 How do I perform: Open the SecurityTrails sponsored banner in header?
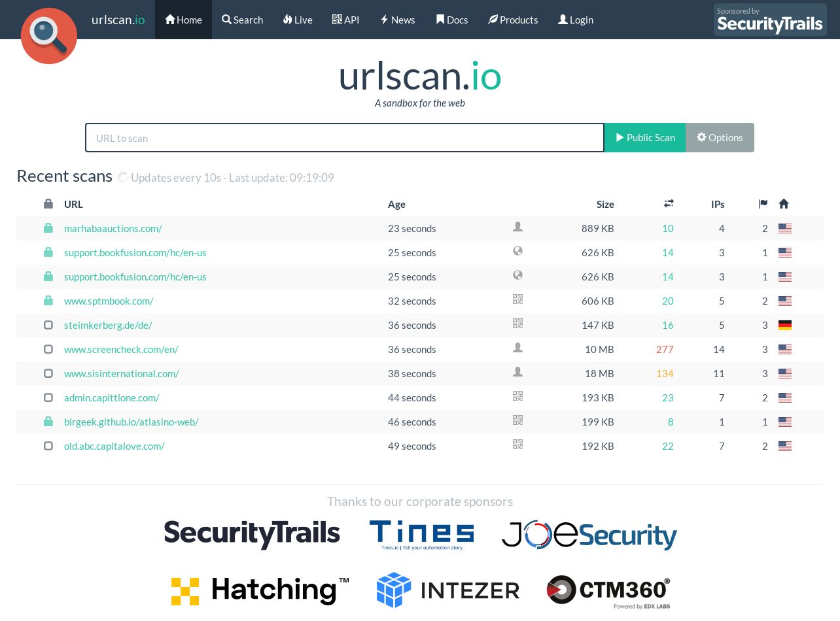pyautogui.click(x=770, y=20)
